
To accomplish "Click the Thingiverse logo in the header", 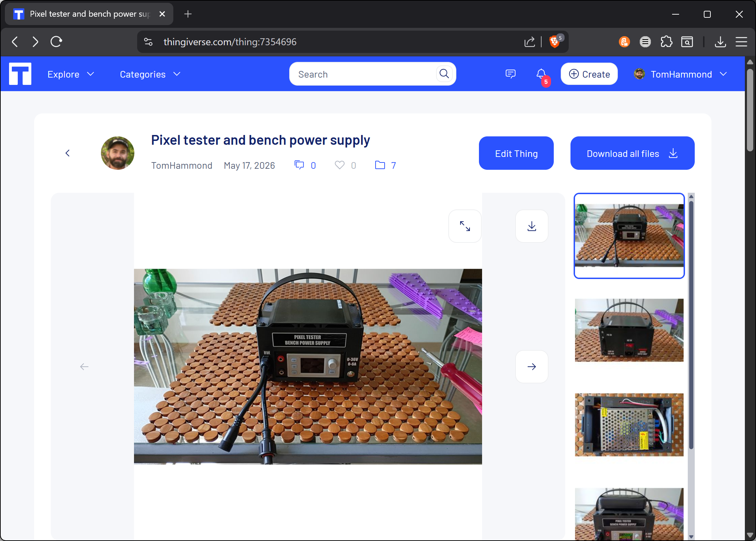I will point(20,74).
